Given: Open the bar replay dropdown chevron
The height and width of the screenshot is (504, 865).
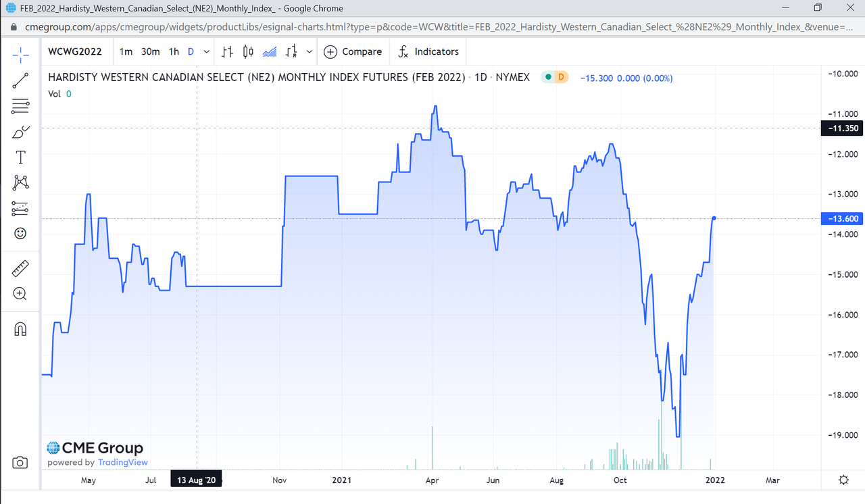Looking at the screenshot, I should [310, 51].
